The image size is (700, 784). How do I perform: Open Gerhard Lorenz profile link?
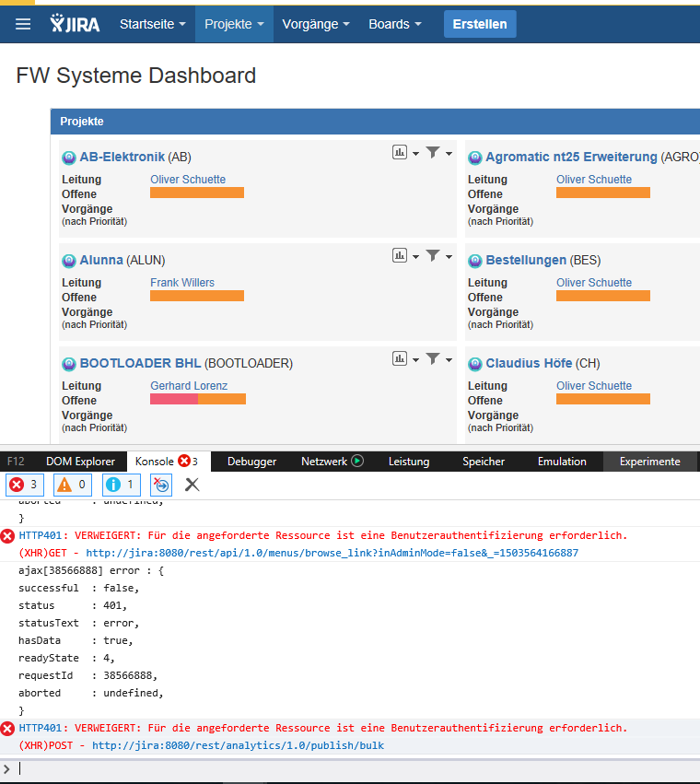tap(189, 386)
